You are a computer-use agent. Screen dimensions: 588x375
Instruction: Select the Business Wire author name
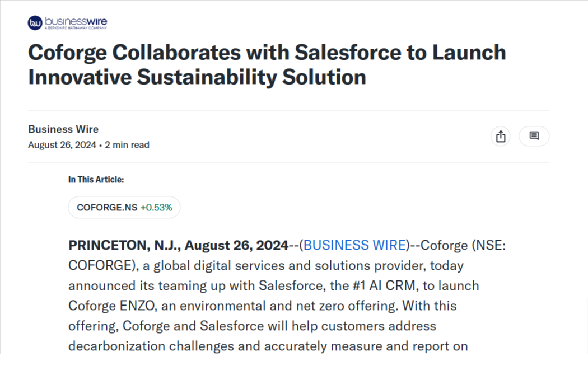point(63,129)
